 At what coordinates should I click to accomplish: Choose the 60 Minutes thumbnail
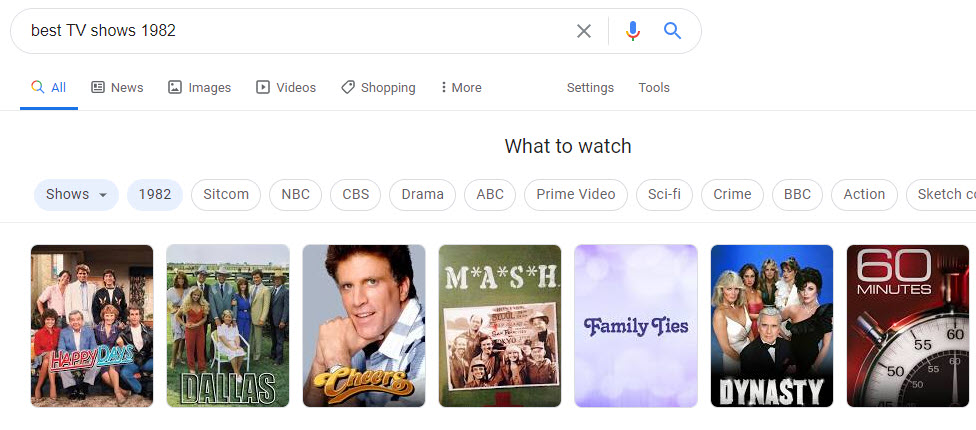tap(908, 326)
